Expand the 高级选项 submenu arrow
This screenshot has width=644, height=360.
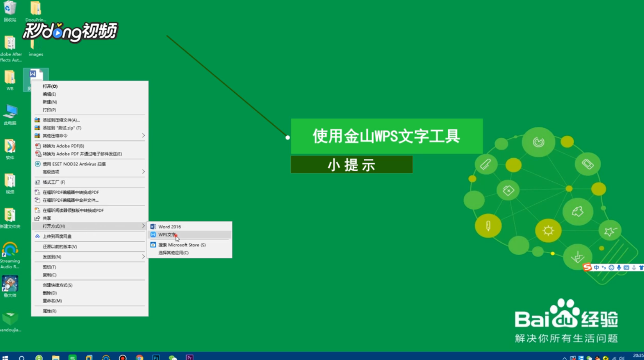(x=143, y=172)
